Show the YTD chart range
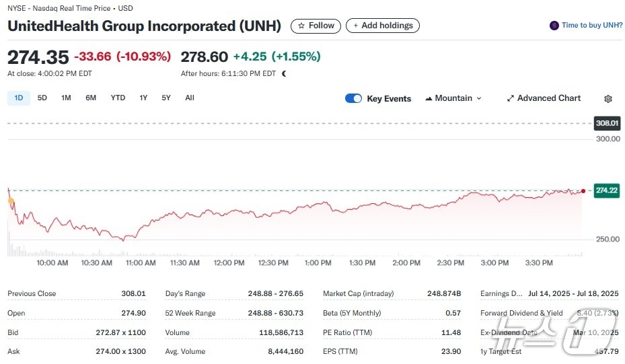The width and height of the screenshot is (625, 364). click(x=118, y=98)
